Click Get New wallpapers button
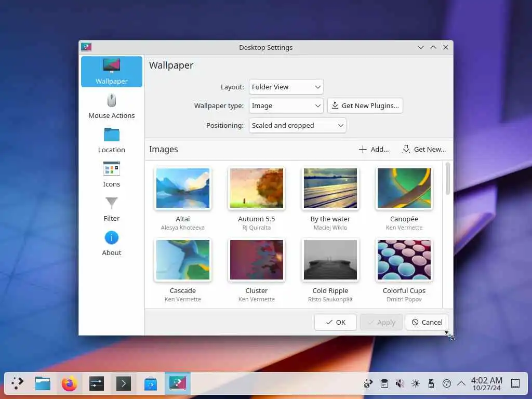This screenshot has height=399, width=532. tap(424, 149)
